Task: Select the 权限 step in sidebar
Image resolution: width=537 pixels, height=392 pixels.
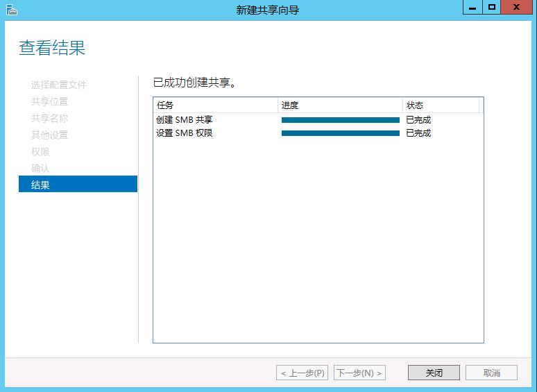Action: pyautogui.click(x=40, y=151)
